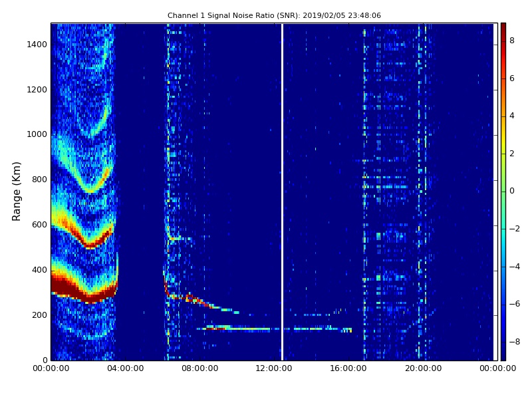The width and height of the screenshot is (532, 399).
Task: Click the green middle of the colorbar
Action: point(503,192)
